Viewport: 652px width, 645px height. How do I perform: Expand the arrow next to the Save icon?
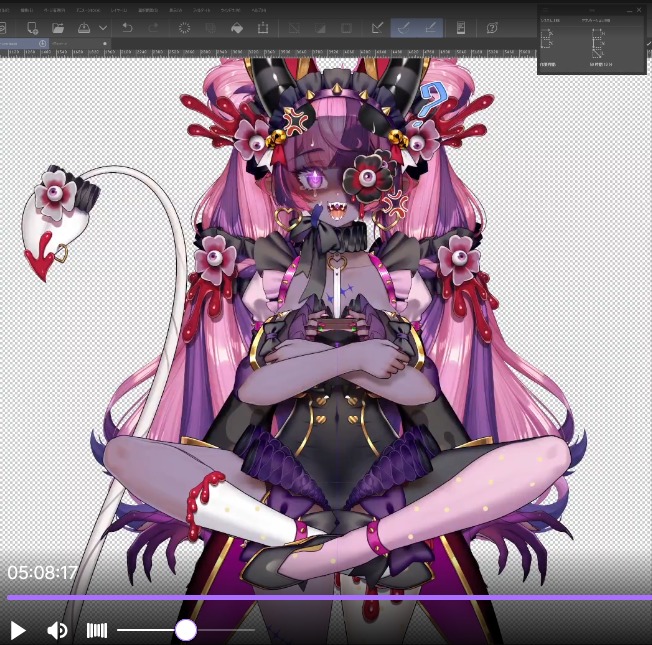click(x=103, y=28)
